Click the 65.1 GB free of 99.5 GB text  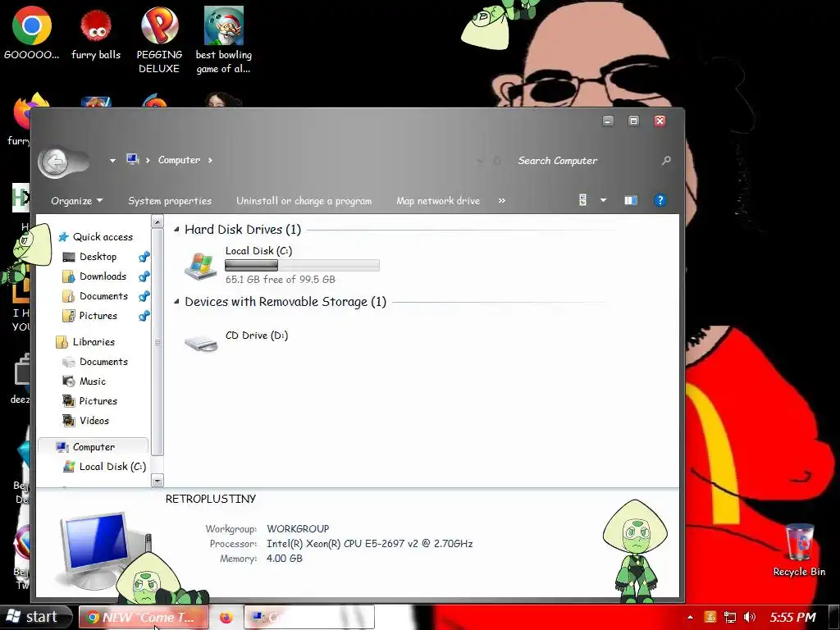click(x=281, y=280)
